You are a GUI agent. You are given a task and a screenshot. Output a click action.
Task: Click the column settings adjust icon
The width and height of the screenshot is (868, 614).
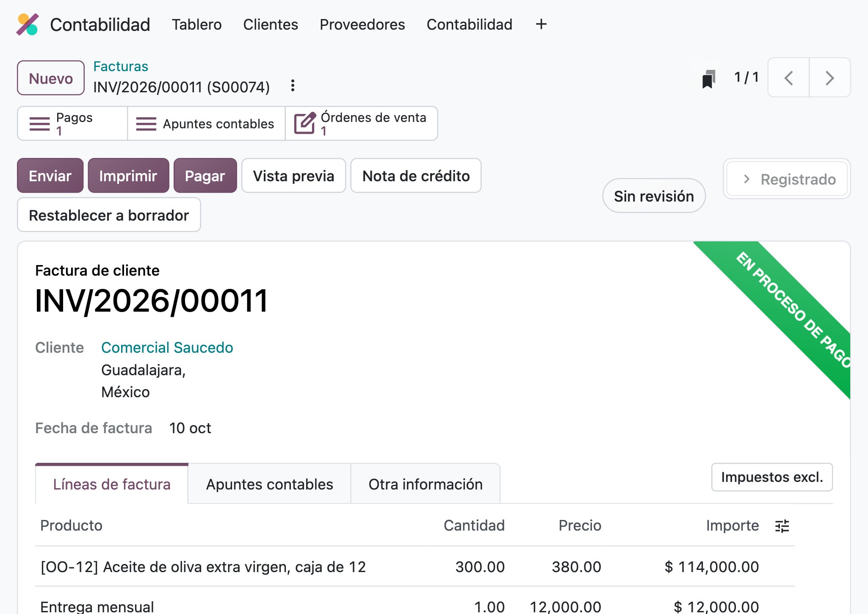(782, 526)
